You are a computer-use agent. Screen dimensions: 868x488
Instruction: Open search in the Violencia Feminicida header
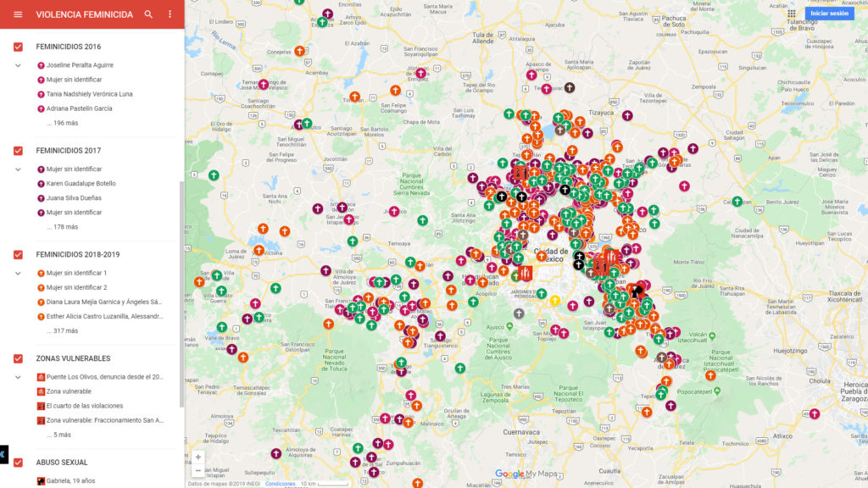pos(148,14)
